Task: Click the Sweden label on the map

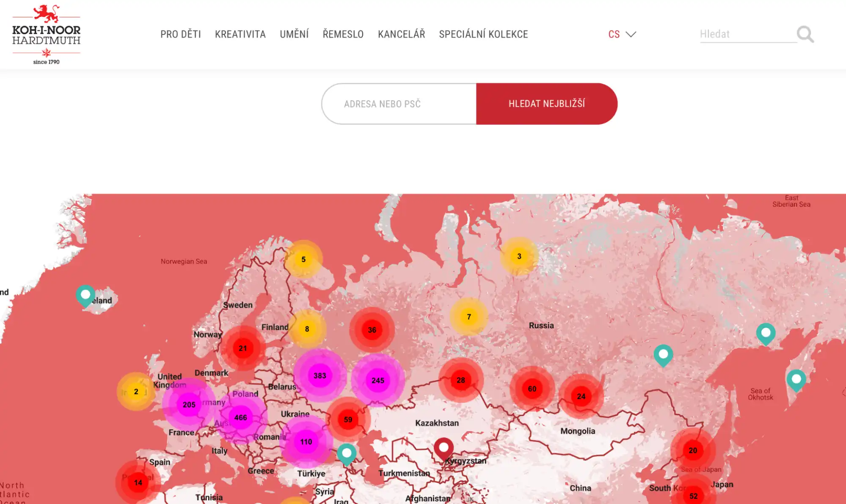Action: click(238, 305)
